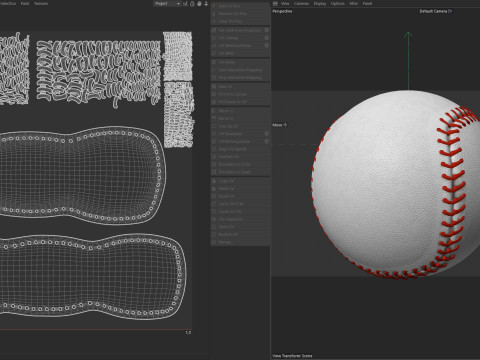Image resolution: width=480 pixels, height=360 pixels.
Task: Open the viewport Cameras menu
Action: [x=301, y=3]
